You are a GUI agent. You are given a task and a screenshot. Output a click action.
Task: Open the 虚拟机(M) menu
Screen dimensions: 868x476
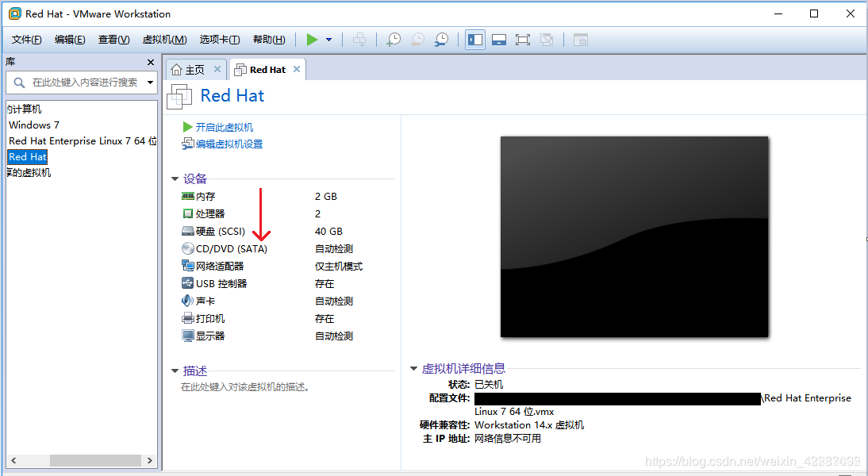click(164, 40)
